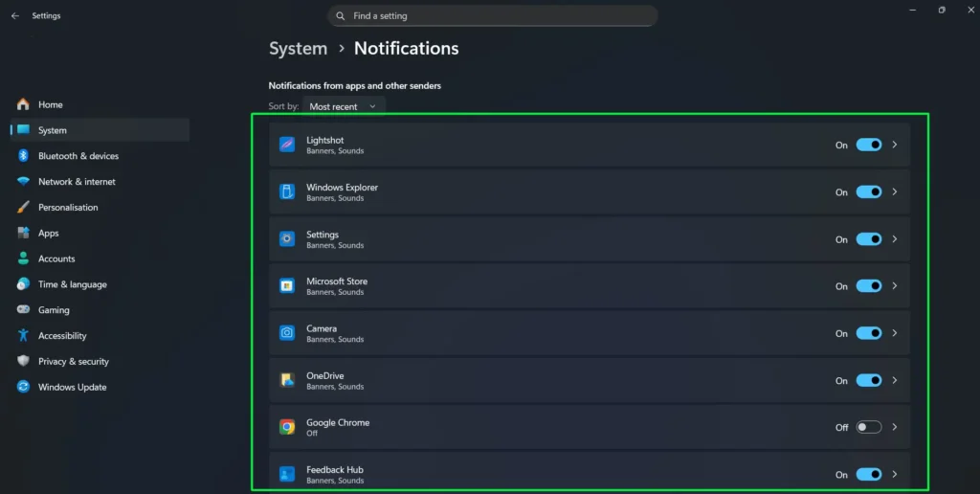The height and width of the screenshot is (494, 980).
Task: Click the Camera app icon
Action: point(287,333)
